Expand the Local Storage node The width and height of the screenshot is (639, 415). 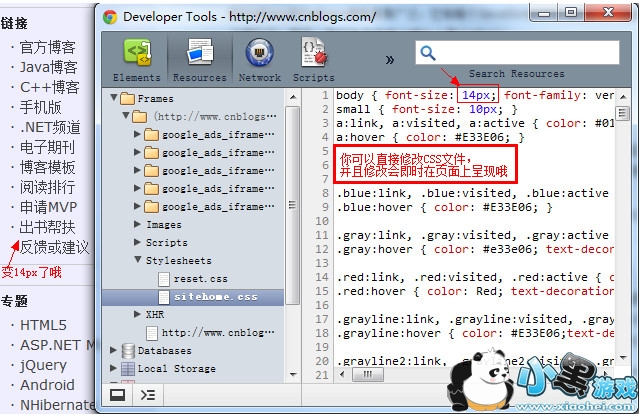pos(113,368)
